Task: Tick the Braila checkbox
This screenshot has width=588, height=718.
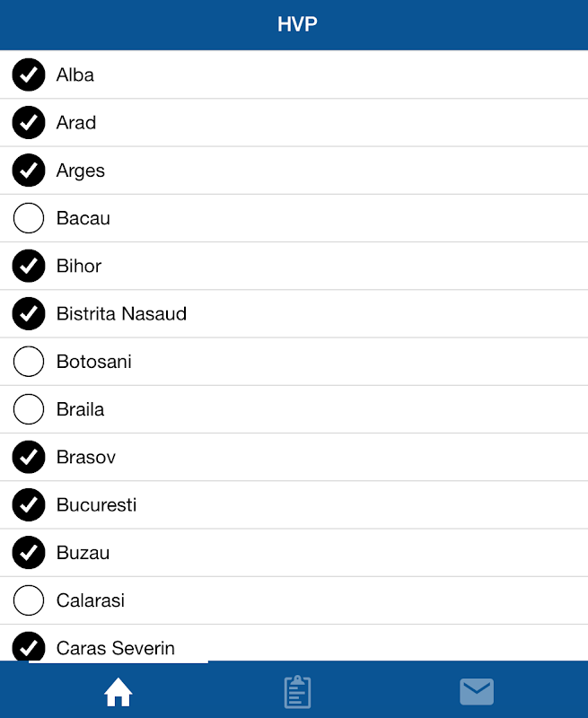Action: click(29, 409)
